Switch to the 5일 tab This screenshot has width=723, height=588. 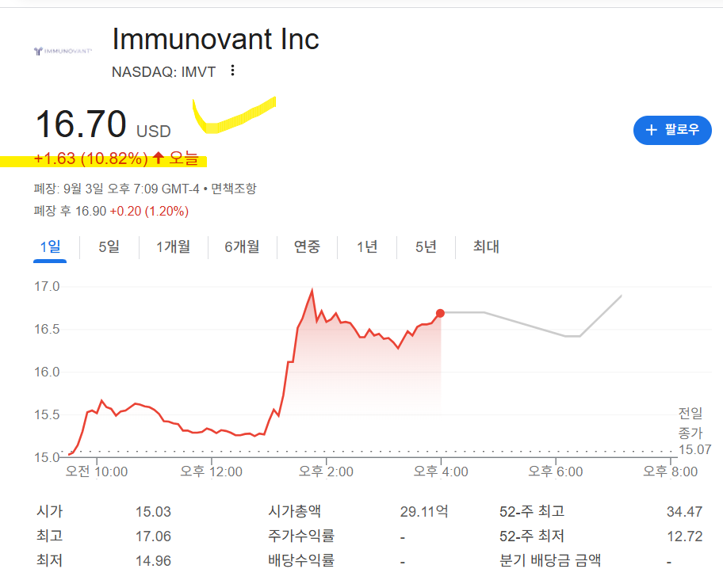(109, 246)
